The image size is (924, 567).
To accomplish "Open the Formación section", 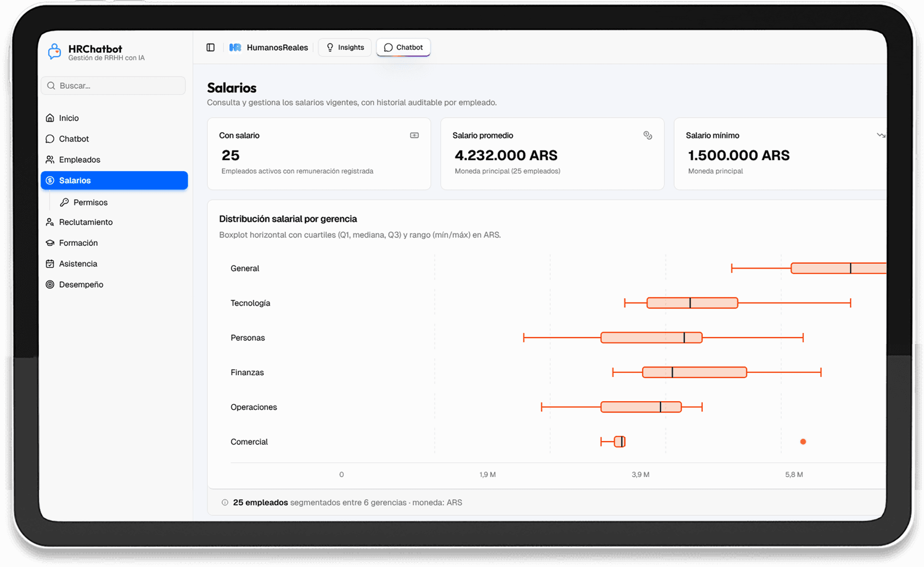I will (78, 243).
